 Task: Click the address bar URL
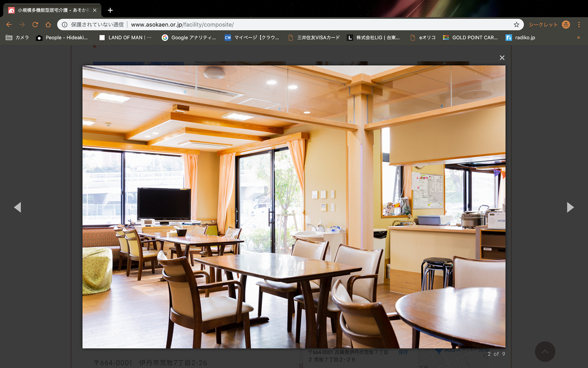pyautogui.click(x=182, y=25)
